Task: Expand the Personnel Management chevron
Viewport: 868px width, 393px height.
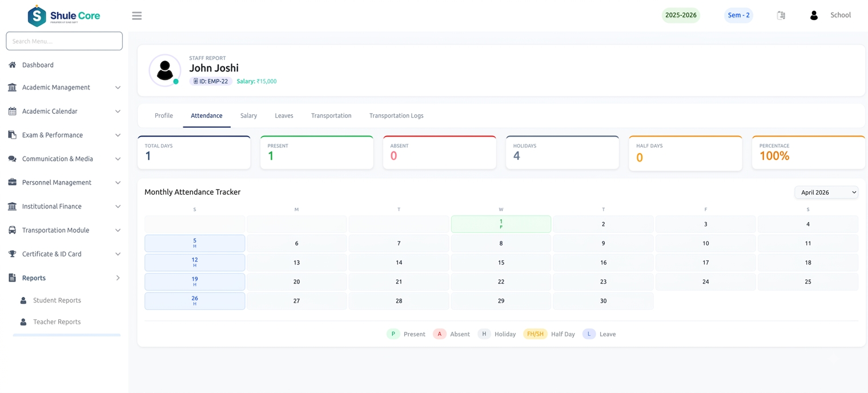Action: coord(118,183)
